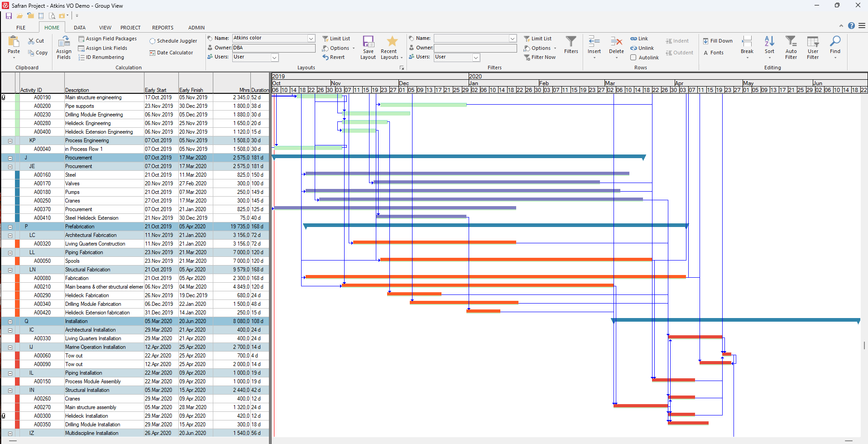Open the Schedule Juggler tool
Screen dimensions: 868x444
point(173,40)
